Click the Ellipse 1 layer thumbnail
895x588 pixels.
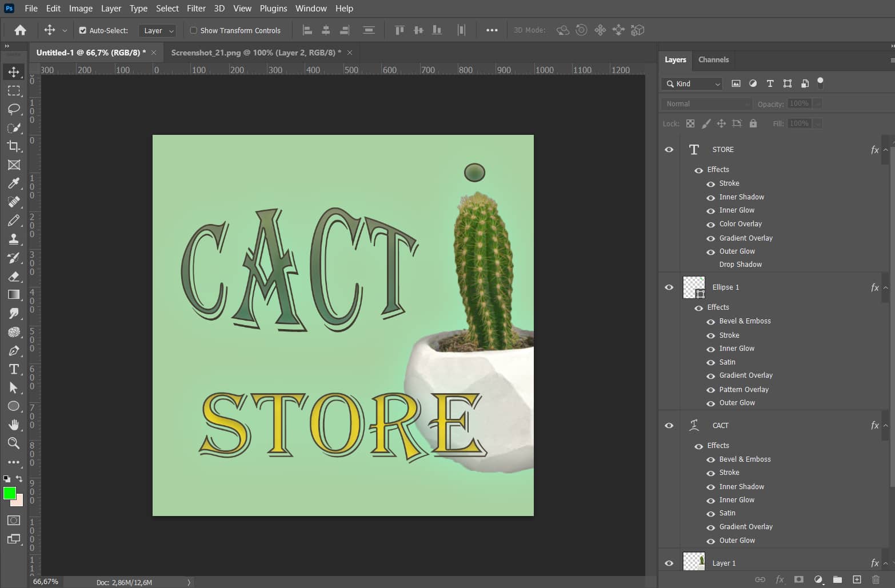[693, 287]
